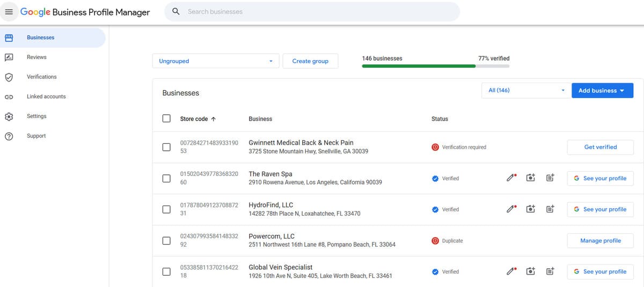Add photo for The Raven Spa

click(x=531, y=178)
